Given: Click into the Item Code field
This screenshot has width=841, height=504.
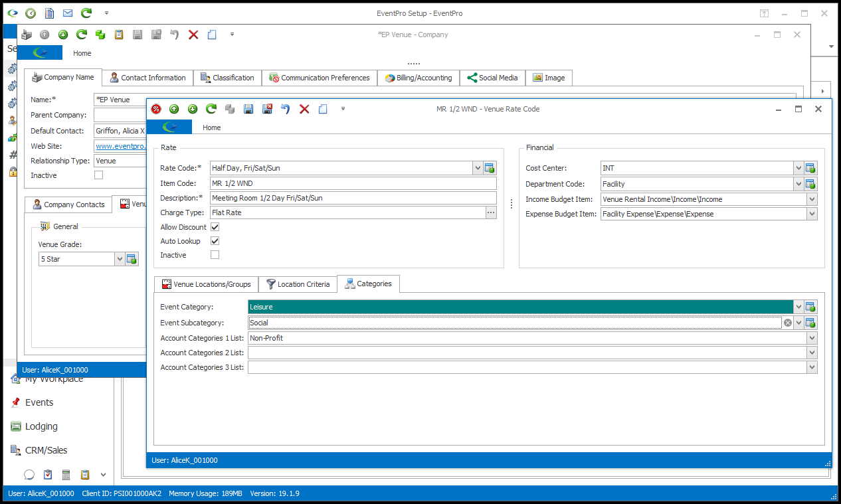Looking at the screenshot, I should [x=353, y=183].
